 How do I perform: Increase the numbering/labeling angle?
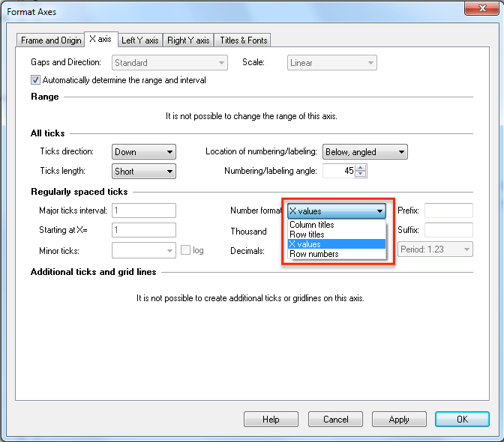click(361, 168)
